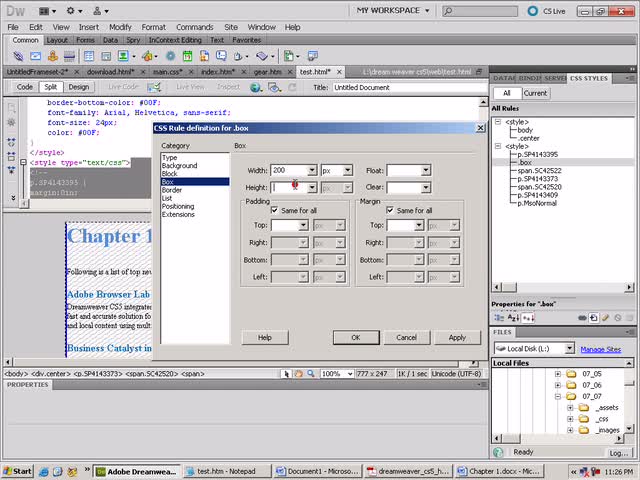640x480 pixels.
Task: Uncheck Margin Same for all checkbox
Action: point(390,210)
